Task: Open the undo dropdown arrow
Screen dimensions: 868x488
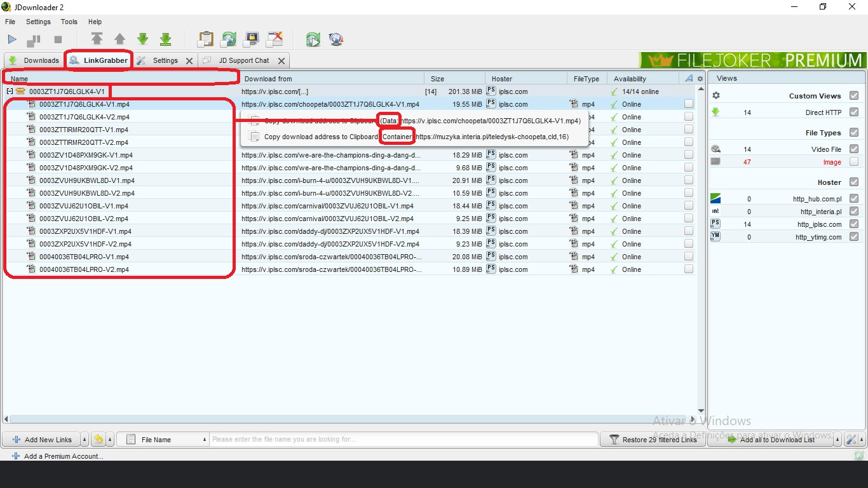Action: [x=110, y=439]
